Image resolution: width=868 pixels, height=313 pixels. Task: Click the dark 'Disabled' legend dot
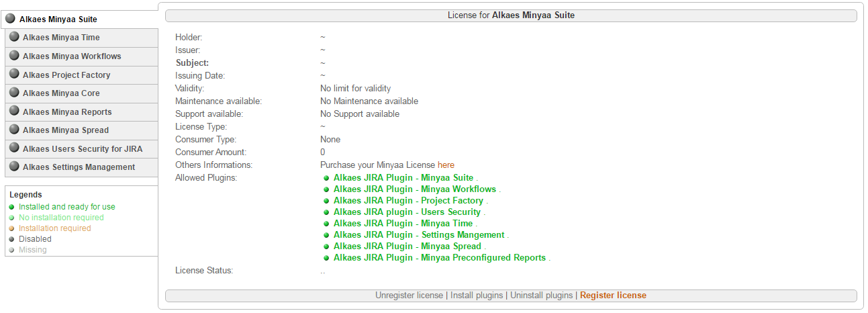pyautogui.click(x=12, y=240)
